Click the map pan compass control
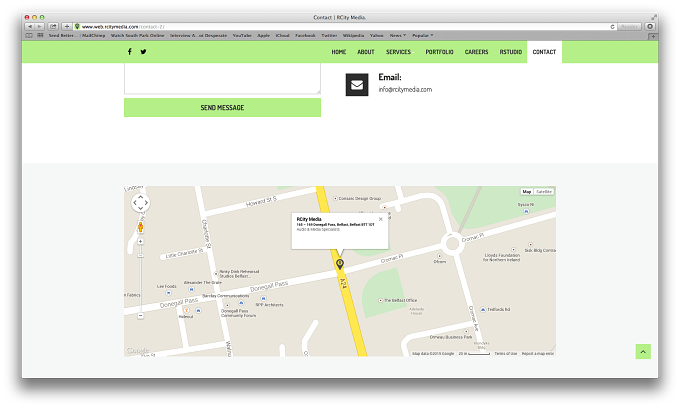Image resolution: width=680 pixels, height=408 pixels. click(141, 202)
